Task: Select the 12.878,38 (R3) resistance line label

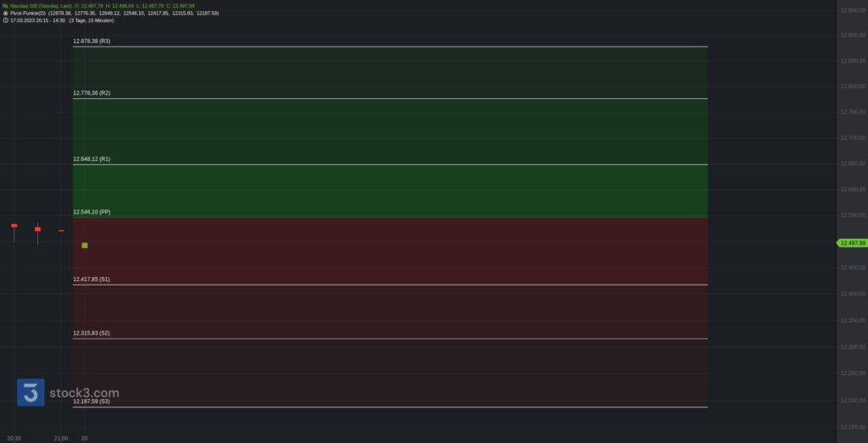Action: coord(92,41)
